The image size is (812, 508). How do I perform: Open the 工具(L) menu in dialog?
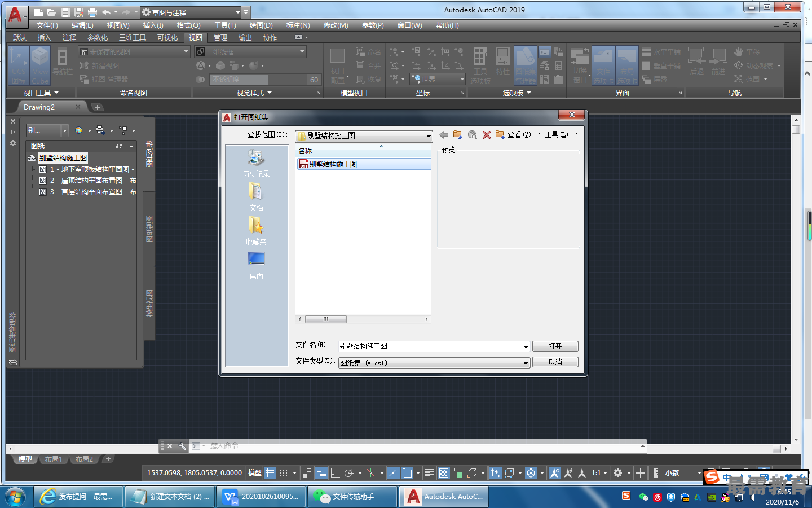tap(557, 135)
